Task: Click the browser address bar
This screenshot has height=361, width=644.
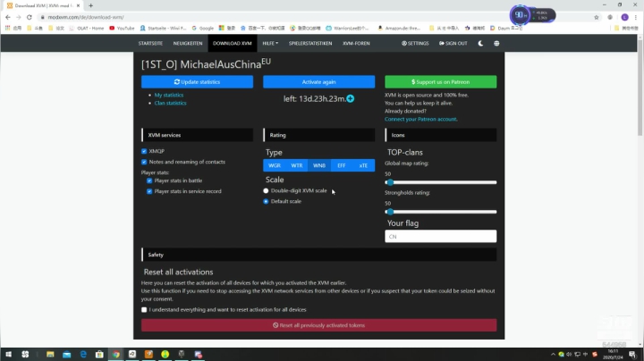Action: 314,17
